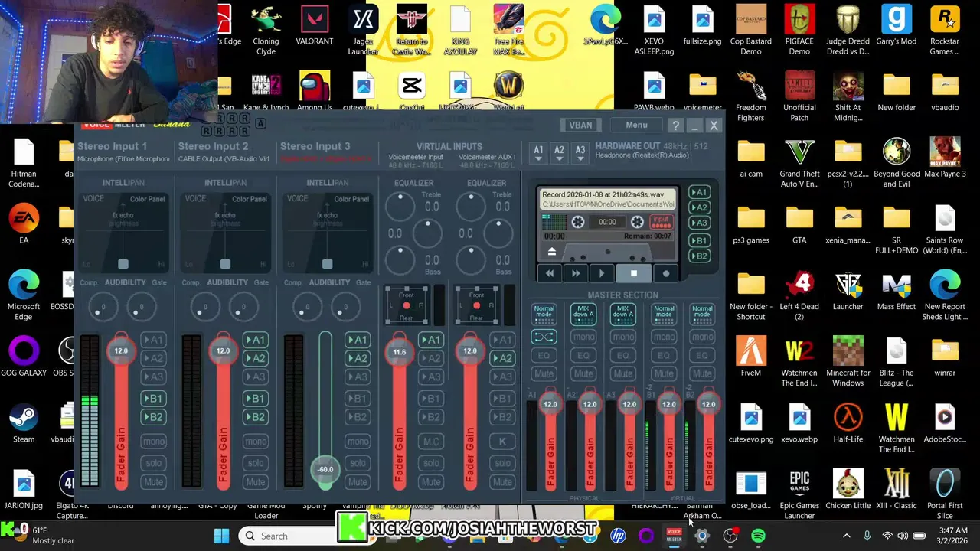
Task: Open the Voicemeeter help question mark
Action: pos(675,126)
